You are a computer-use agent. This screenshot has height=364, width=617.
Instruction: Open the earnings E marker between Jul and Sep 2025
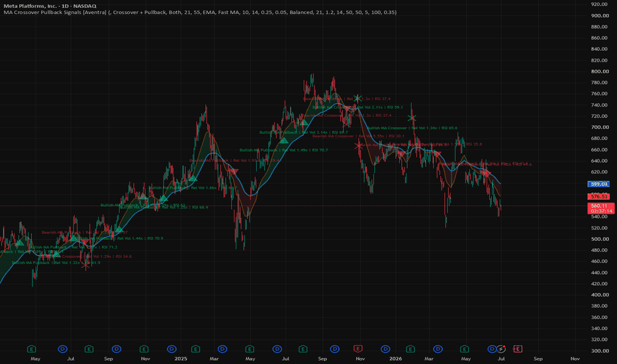[x=303, y=349]
